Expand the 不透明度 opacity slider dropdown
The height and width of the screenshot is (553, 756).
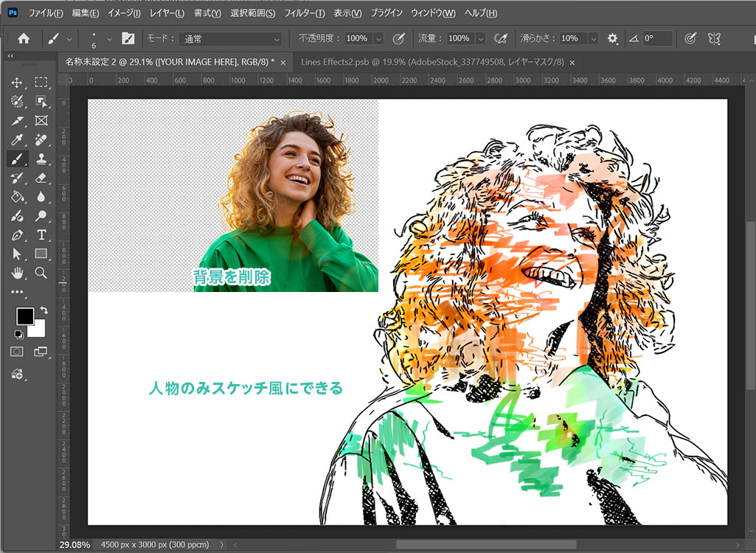[379, 38]
